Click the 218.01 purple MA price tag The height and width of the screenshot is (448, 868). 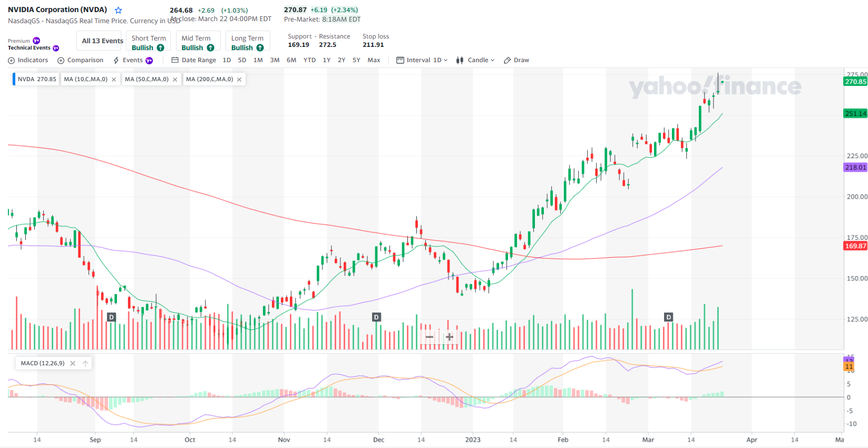855,167
